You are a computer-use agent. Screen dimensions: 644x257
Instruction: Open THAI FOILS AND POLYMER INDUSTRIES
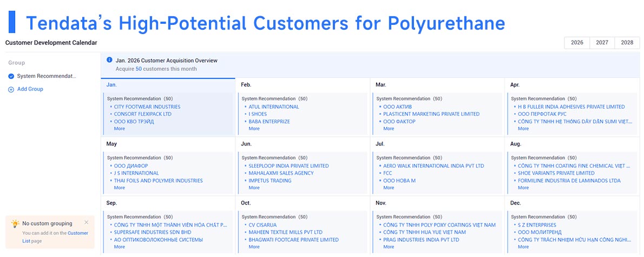[159, 181]
